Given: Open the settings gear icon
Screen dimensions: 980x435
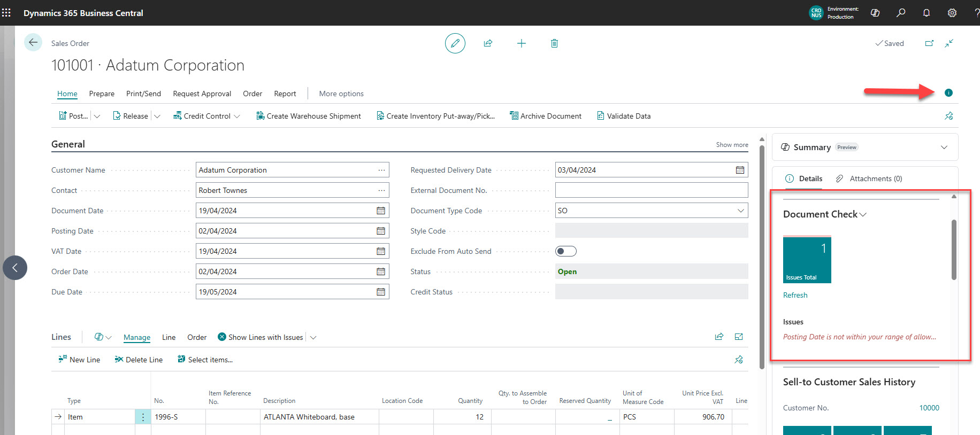Looking at the screenshot, I should [952, 13].
